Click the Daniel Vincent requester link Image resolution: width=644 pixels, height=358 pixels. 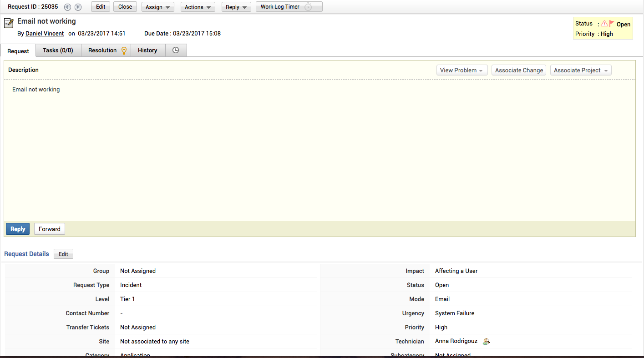pyautogui.click(x=44, y=33)
